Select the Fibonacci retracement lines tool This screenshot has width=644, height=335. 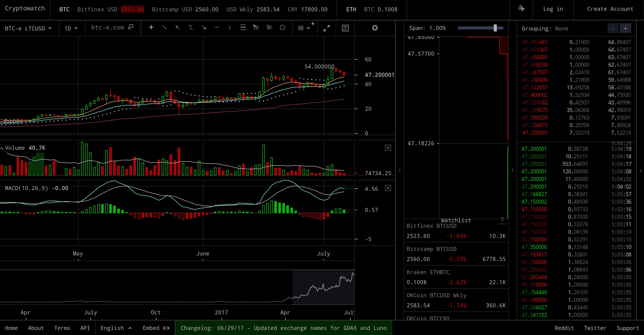(243, 27)
